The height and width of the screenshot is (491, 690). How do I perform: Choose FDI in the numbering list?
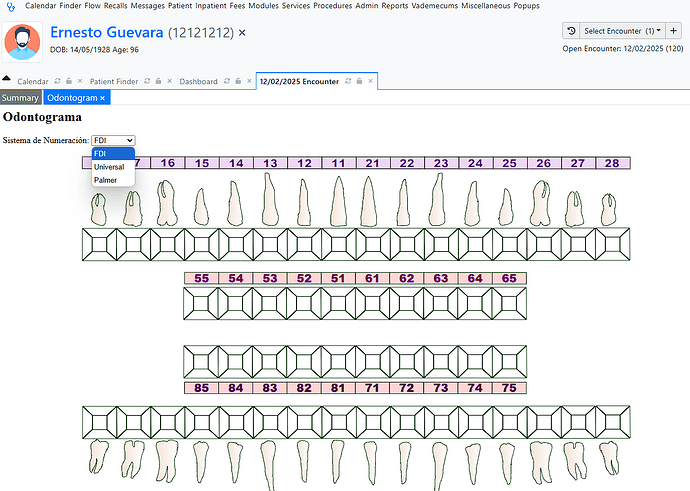click(113, 154)
